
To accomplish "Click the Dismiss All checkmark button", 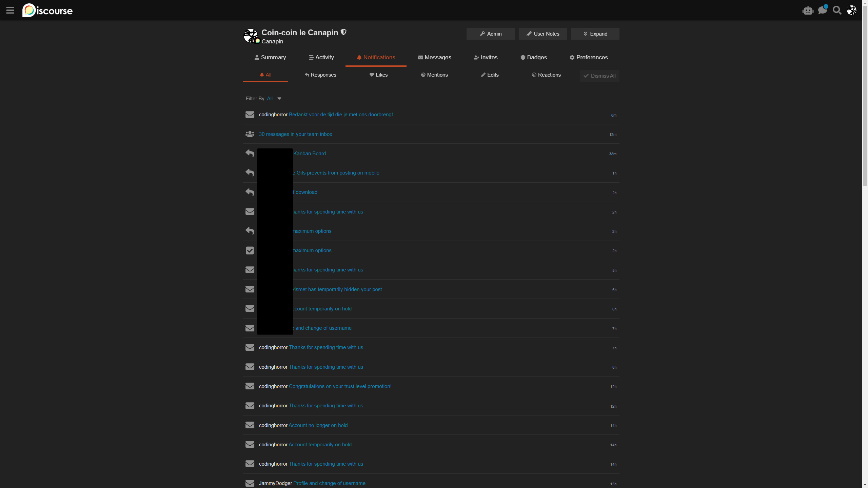I will tap(599, 76).
